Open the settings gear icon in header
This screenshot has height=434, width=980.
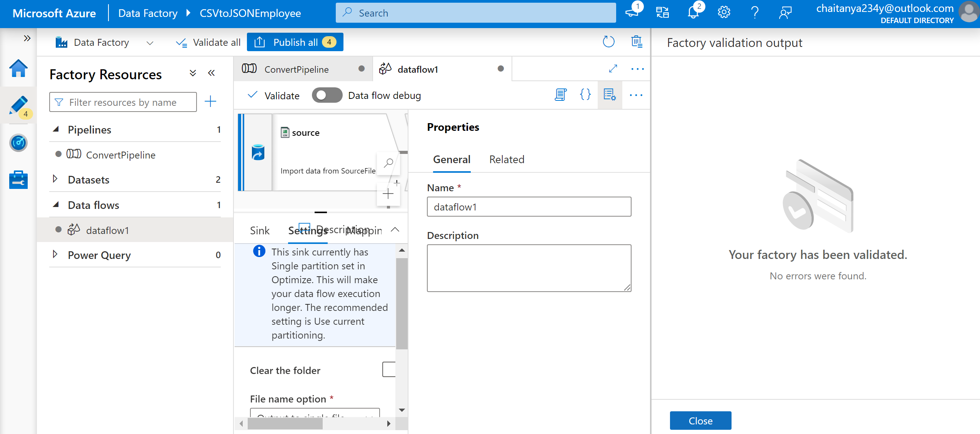(724, 13)
